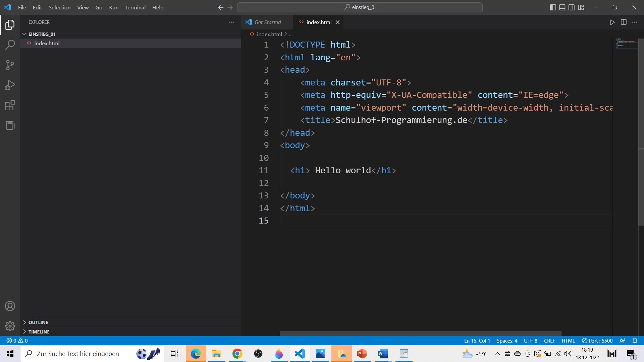Open Google Chrome from the taskbar
This screenshot has width=644, height=362.
[237, 354]
